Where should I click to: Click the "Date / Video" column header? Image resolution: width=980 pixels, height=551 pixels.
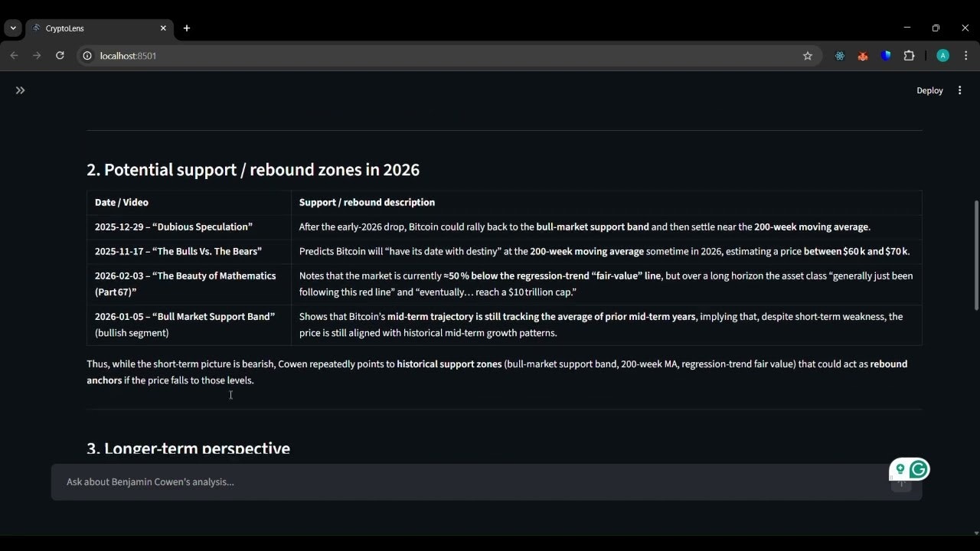click(x=189, y=203)
